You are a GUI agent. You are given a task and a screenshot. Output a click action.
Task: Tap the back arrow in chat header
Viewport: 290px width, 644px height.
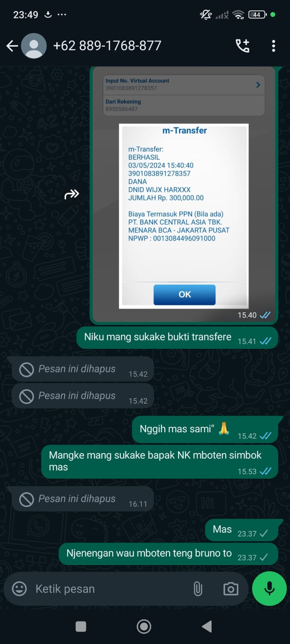12,46
